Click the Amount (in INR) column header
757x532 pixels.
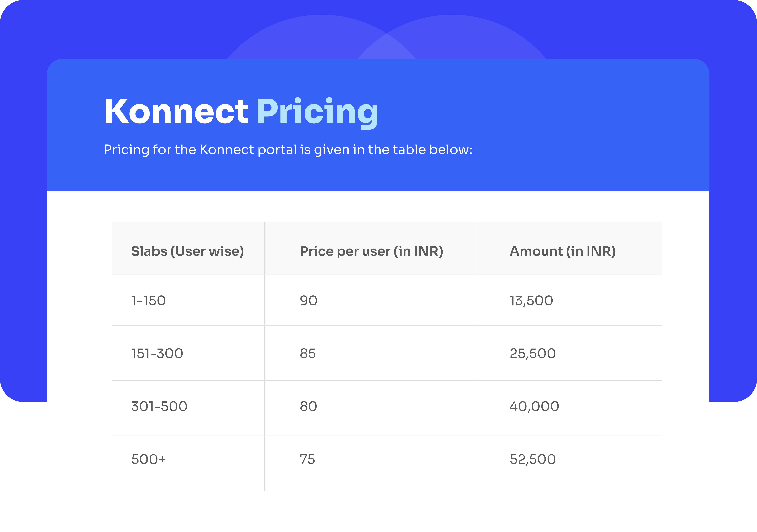pyautogui.click(x=562, y=251)
